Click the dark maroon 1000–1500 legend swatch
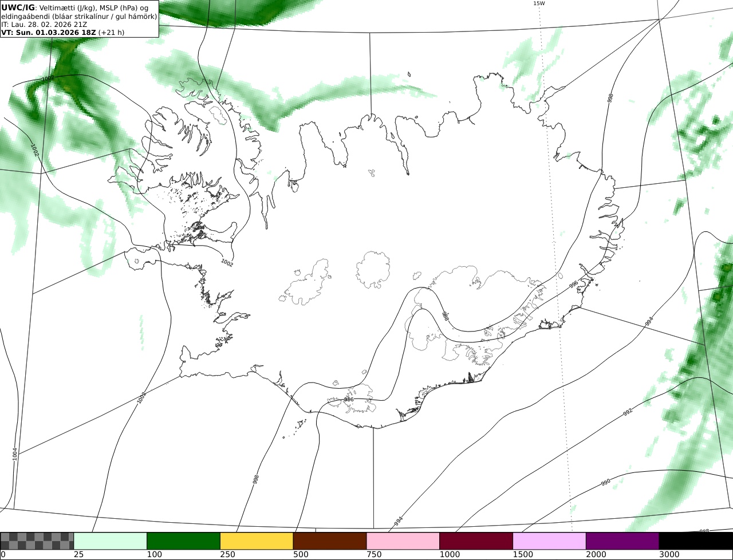The height and width of the screenshot is (560, 733). point(476,541)
